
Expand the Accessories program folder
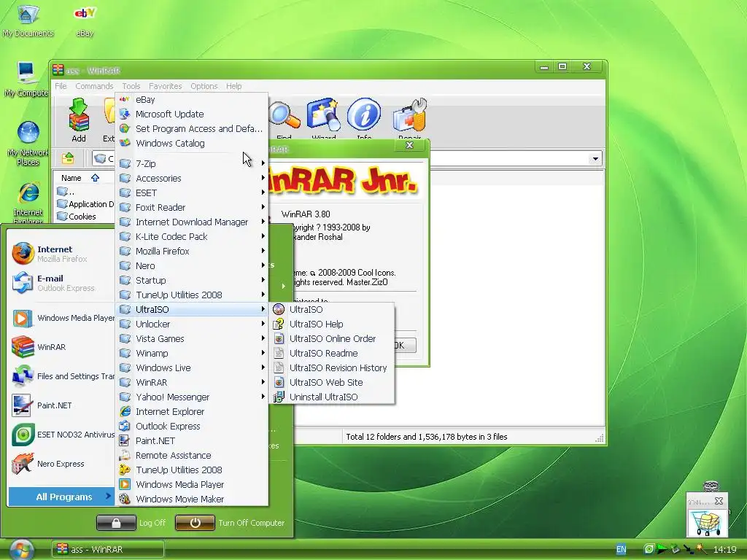[x=192, y=178]
